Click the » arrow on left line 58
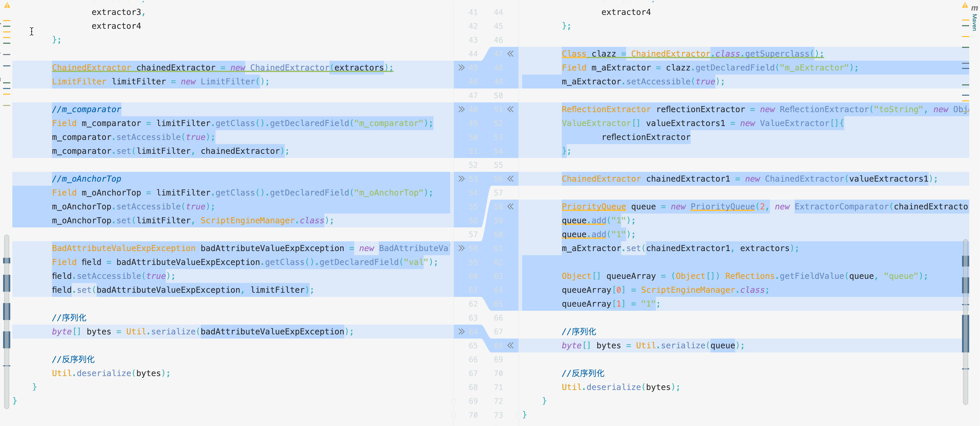Screen dimensions: 980x426 [461, 248]
